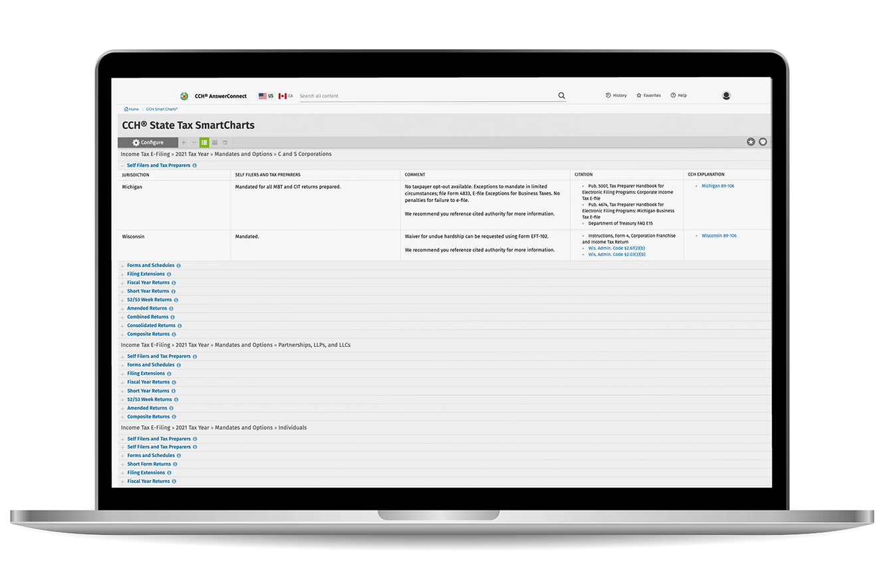The height and width of the screenshot is (588, 883).
Task: Add chart to favorites star icon
Action: click(x=751, y=142)
